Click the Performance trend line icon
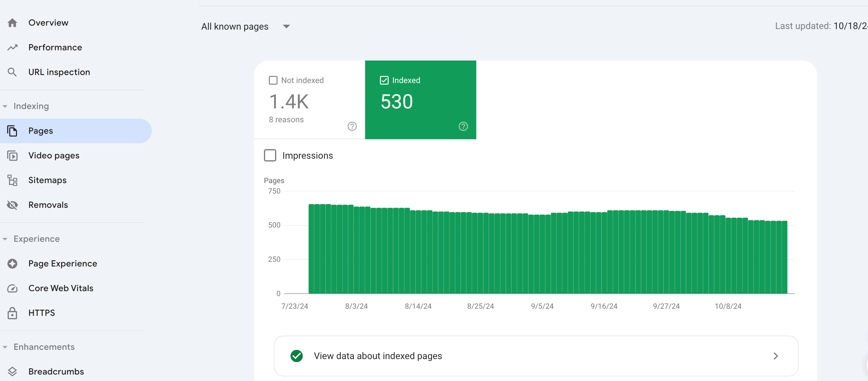The image size is (868, 381). 12,48
